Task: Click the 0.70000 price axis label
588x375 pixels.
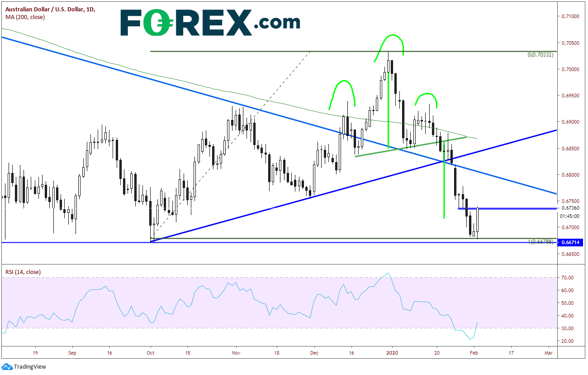Action: pos(571,69)
